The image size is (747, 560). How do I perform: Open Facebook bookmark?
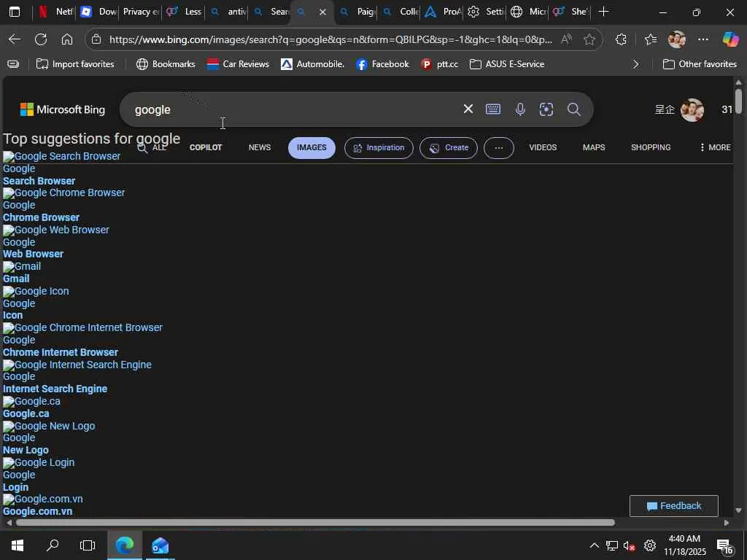pos(382,64)
